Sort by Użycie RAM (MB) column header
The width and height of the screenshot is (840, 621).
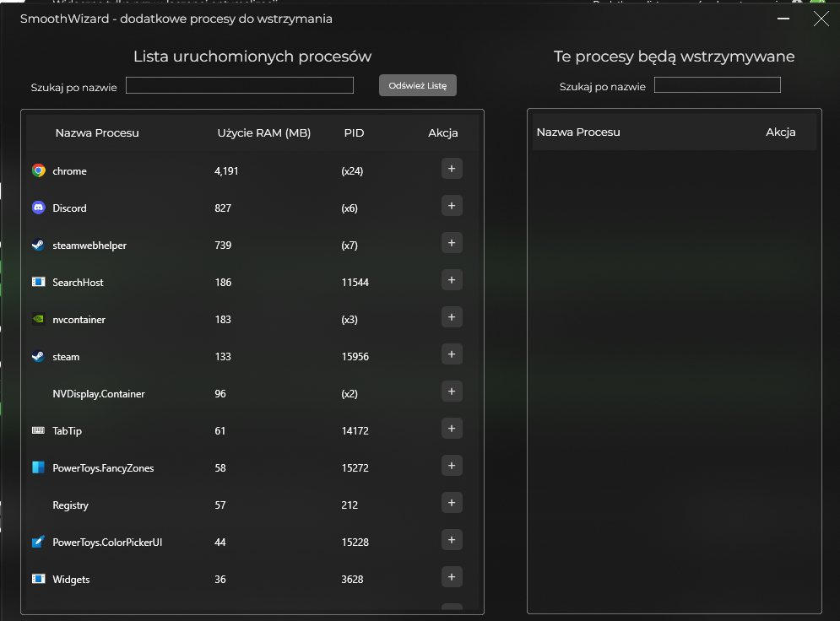(263, 132)
